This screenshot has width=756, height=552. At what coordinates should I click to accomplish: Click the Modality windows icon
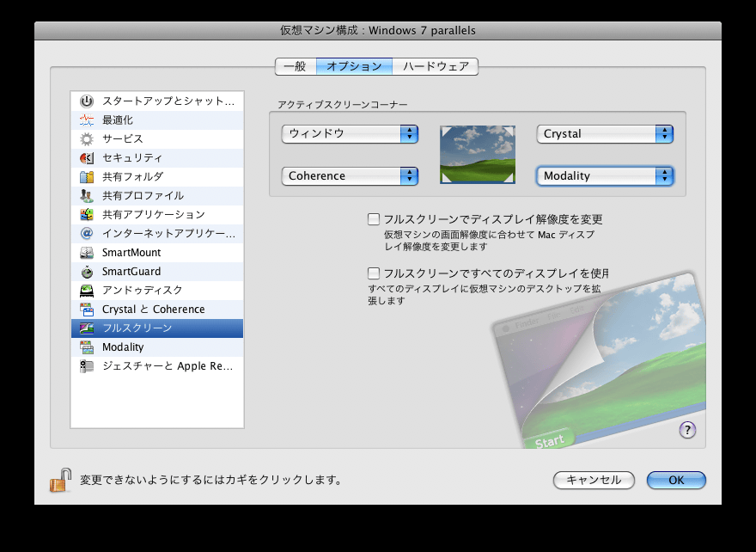86,347
